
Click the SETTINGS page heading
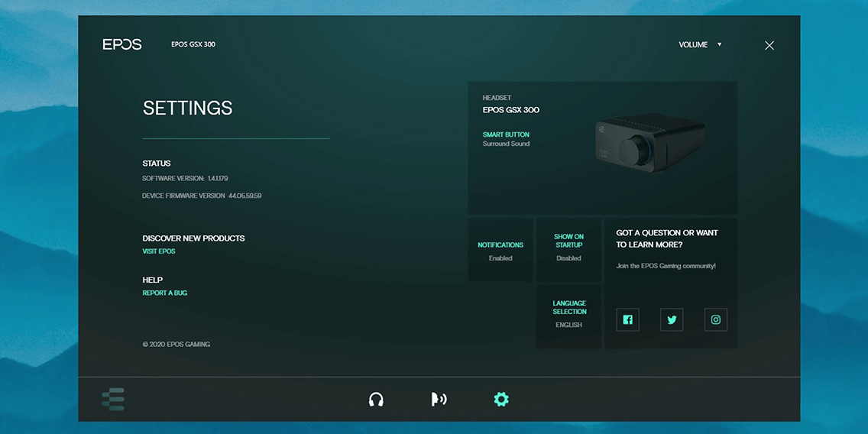point(188,108)
